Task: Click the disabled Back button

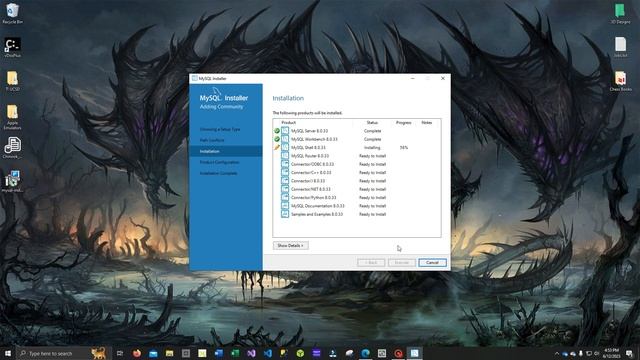Action: pos(371,262)
